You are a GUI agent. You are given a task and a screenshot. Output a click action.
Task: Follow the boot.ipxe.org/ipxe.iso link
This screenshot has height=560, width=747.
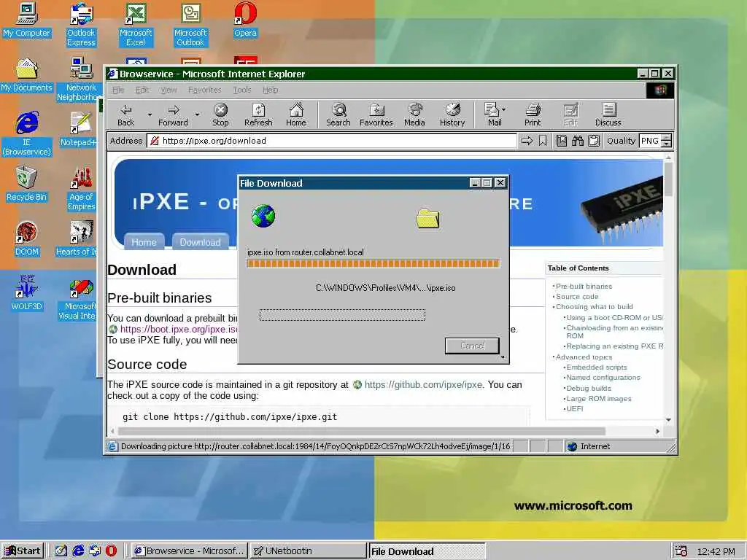pyautogui.click(x=179, y=329)
